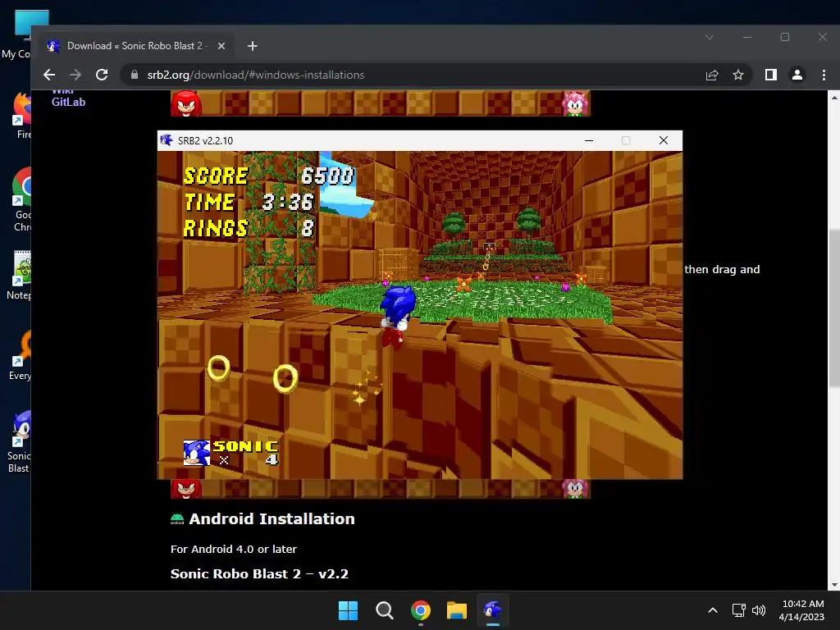Select the Download « Sonic Robo Blast 2 tab
This screenshot has height=630, width=840.
(x=136, y=46)
